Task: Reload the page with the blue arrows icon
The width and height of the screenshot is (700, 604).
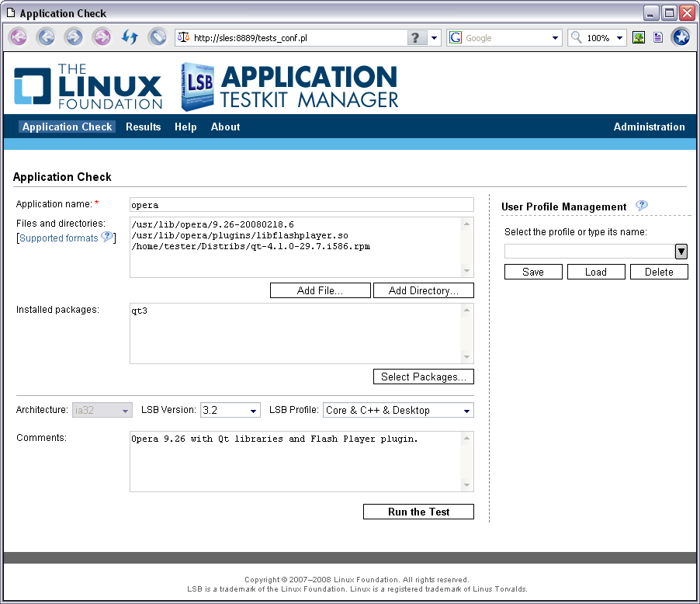Action: 130,37
